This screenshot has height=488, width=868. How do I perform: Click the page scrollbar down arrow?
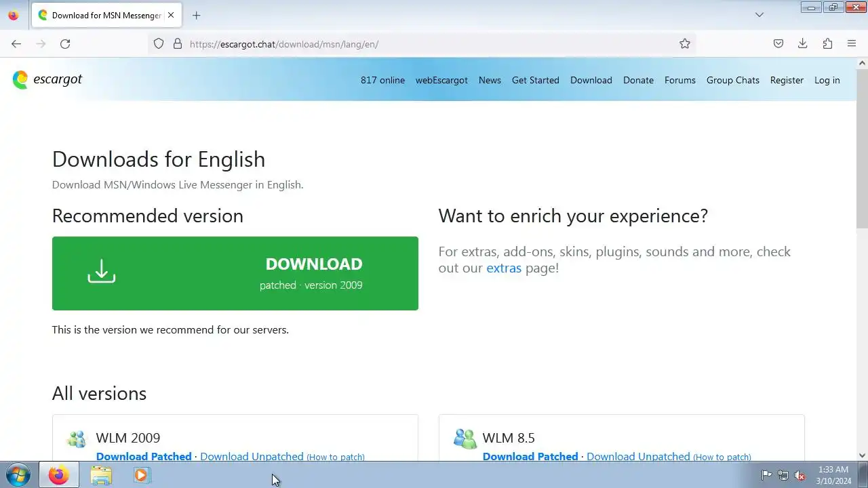point(863,455)
